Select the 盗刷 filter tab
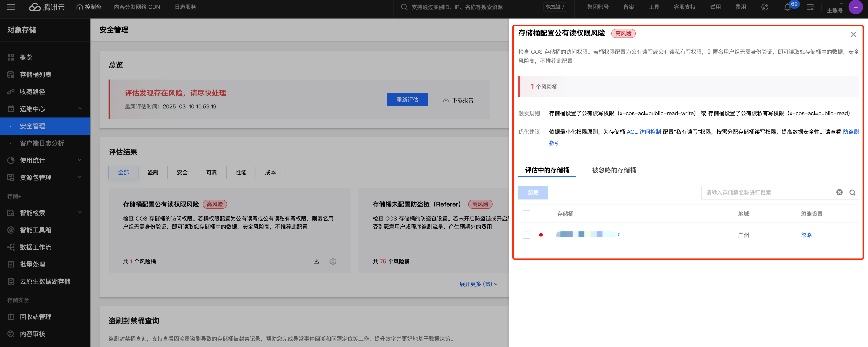Screen dimensions: 868x347 pyautogui.click(x=153, y=172)
